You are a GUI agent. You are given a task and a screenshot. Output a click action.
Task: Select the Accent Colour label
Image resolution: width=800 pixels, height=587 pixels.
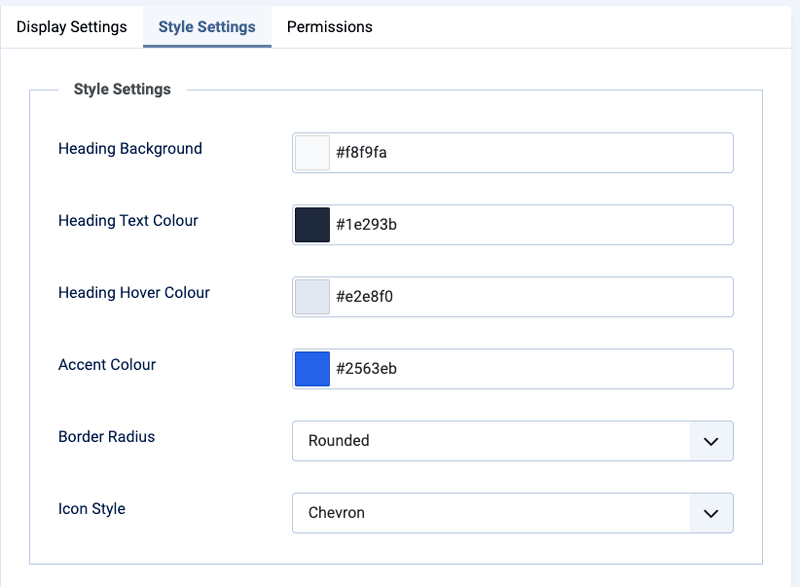(x=107, y=365)
